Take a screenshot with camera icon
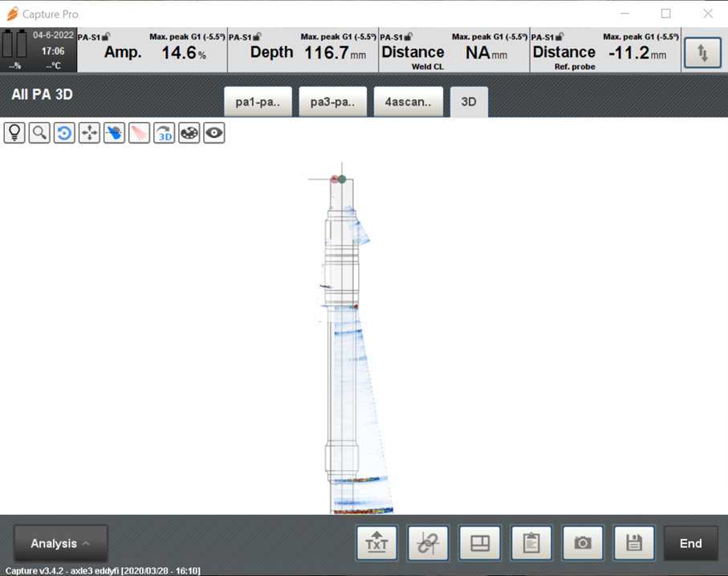This screenshot has height=576, width=728. [x=583, y=542]
